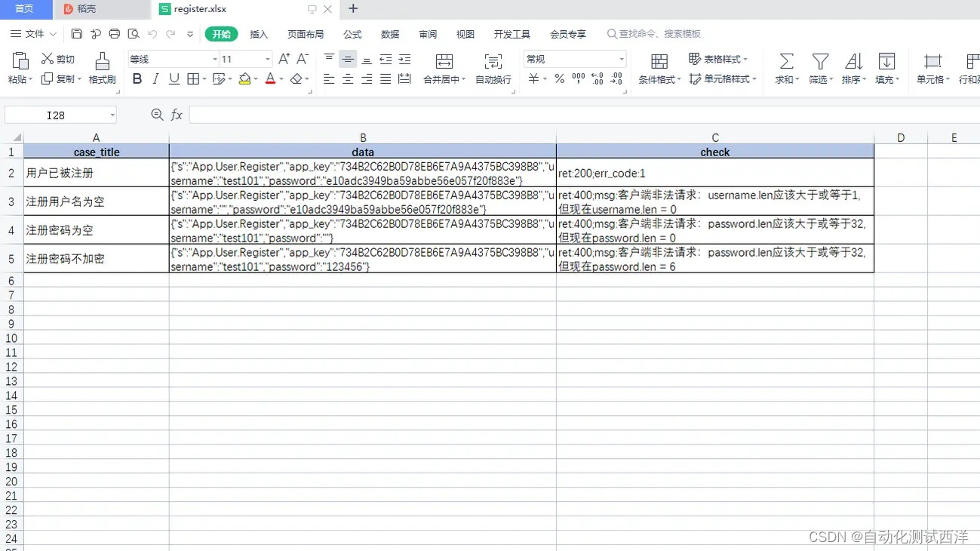The height and width of the screenshot is (551, 980).
Task: Center text horizontally
Action: [x=348, y=78]
